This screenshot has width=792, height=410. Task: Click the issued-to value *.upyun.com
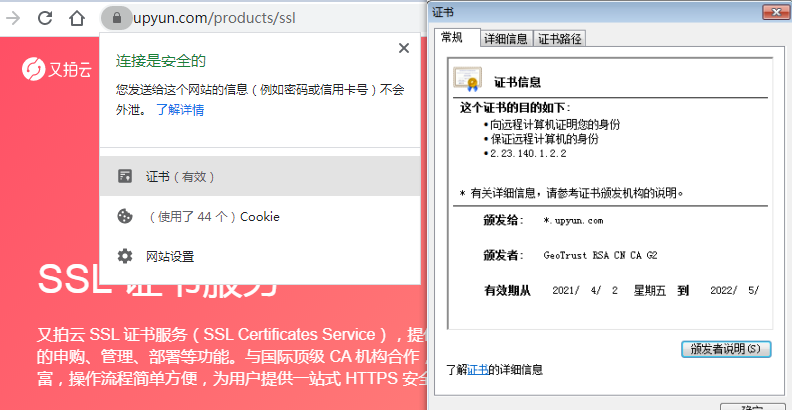point(573,221)
